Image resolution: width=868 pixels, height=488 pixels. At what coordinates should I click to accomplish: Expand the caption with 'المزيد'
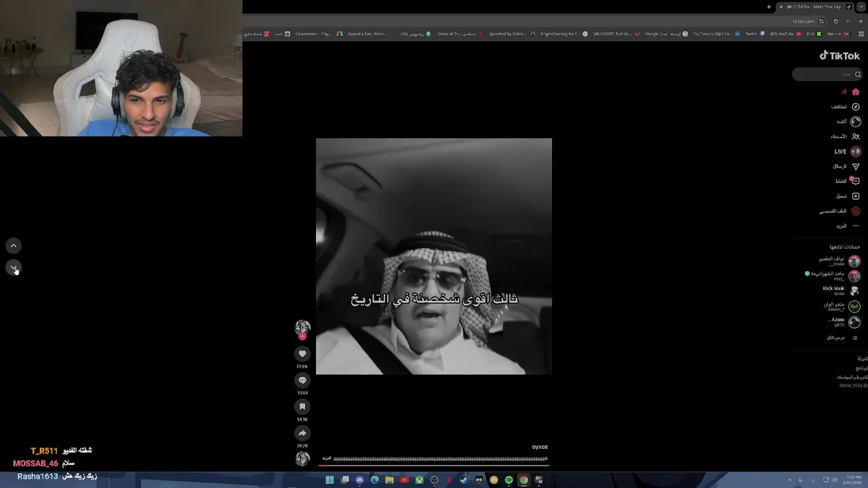(x=327, y=459)
